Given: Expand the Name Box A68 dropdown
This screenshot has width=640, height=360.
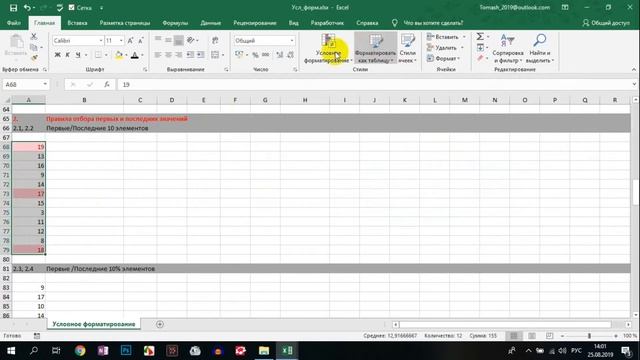Looking at the screenshot, I should 45,84.
